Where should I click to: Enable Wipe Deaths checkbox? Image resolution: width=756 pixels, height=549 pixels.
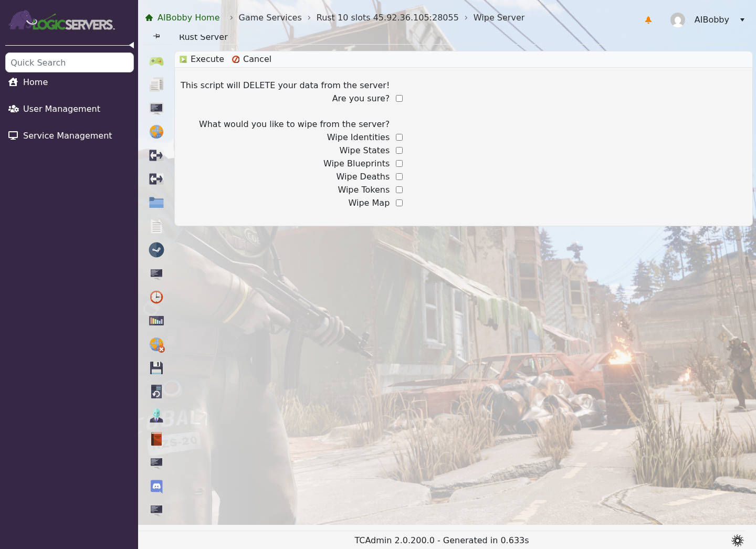tap(399, 176)
